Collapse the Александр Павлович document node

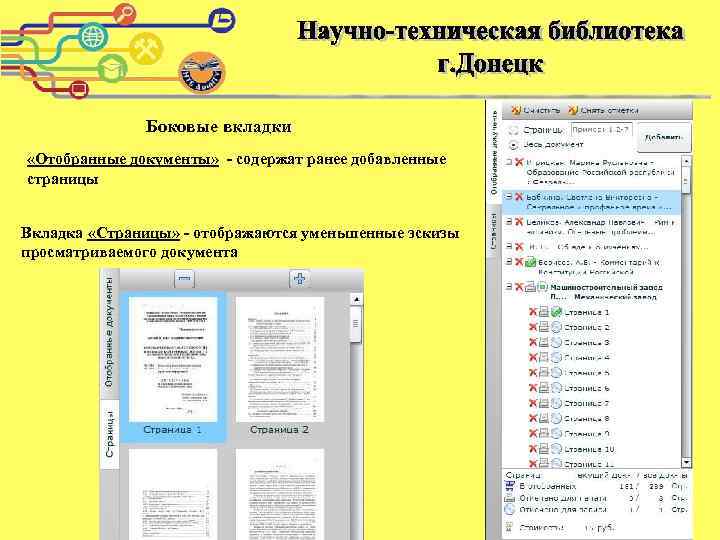point(509,221)
